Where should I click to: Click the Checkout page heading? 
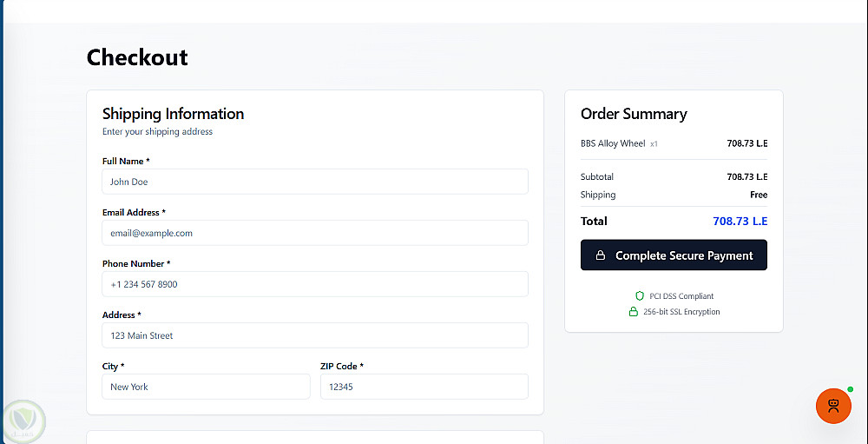tap(137, 57)
